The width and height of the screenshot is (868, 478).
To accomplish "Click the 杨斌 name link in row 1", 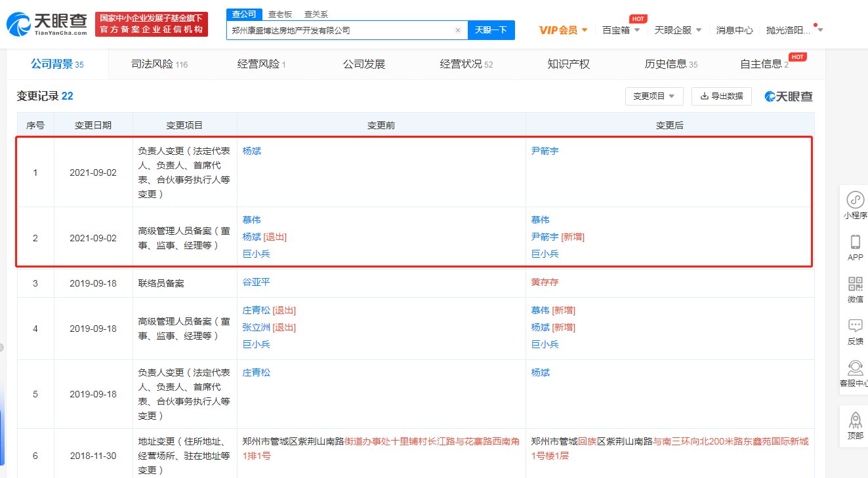I will tap(251, 150).
